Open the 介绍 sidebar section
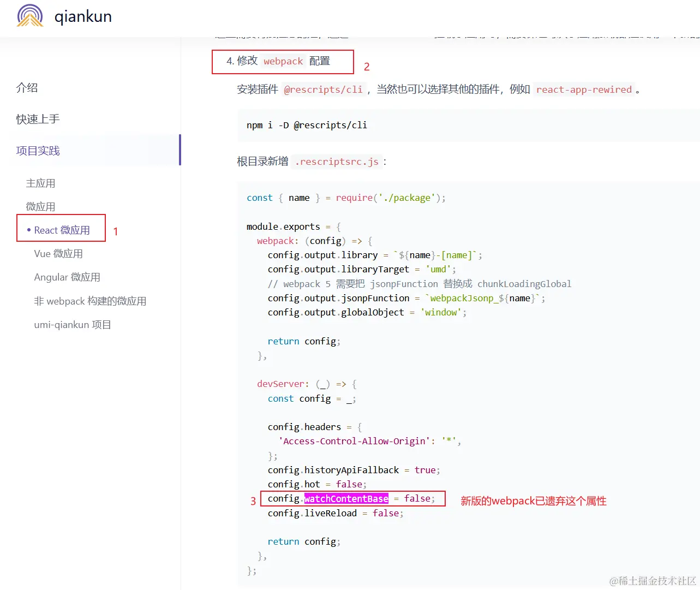The height and width of the screenshot is (590, 700). pos(27,88)
